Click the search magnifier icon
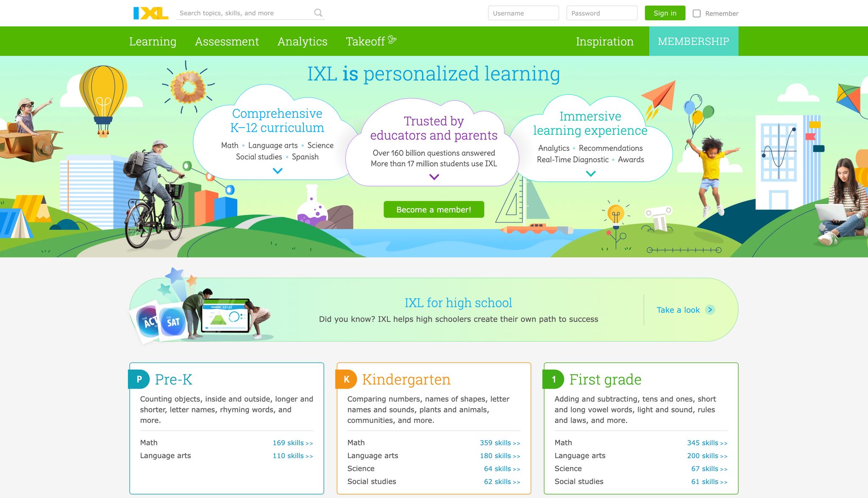 tap(318, 13)
